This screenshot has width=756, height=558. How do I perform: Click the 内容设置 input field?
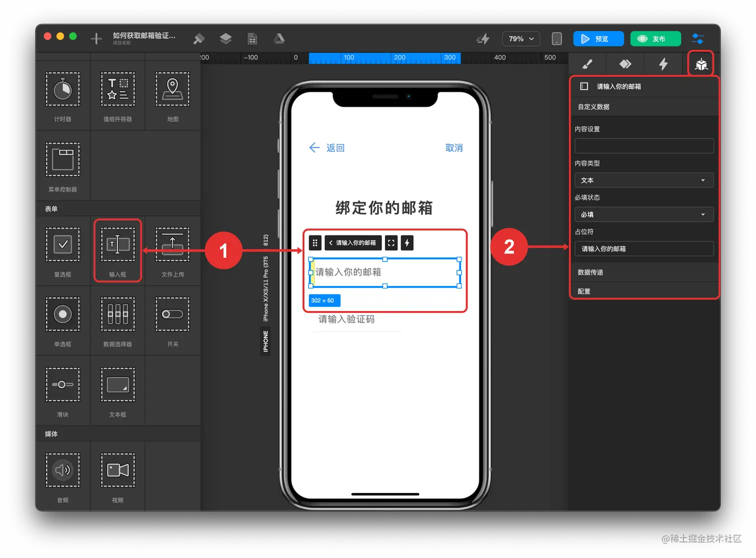coord(644,146)
